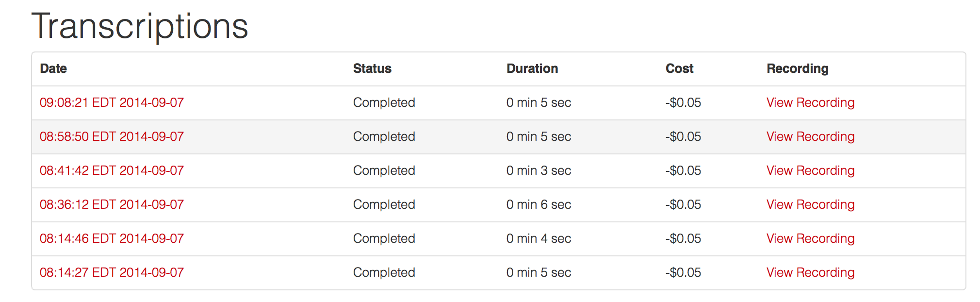Image resolution: width=980 pixels, height=302 pixels.
Task: Click the Duration column header
Action: click(x=532, y=68)
